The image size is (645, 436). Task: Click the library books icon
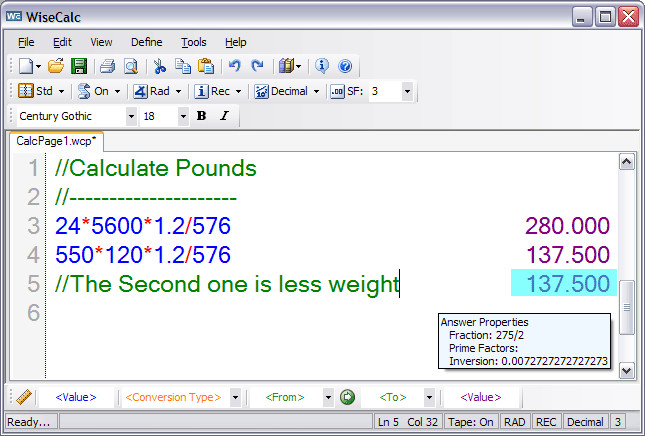(286, 66)
